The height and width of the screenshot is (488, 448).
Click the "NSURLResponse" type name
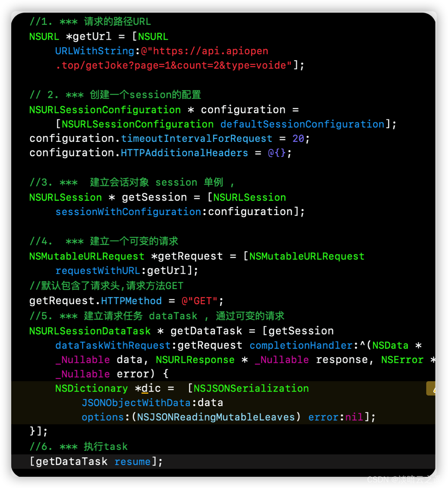(195, 360)
